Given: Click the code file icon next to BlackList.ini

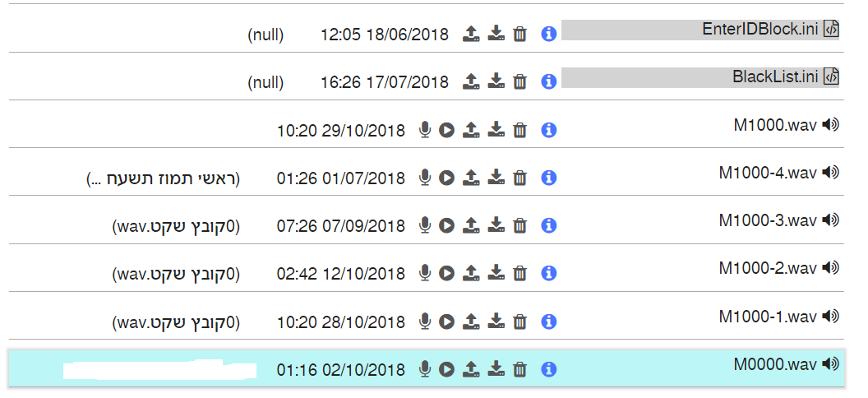Looking at the screenshot, I should click(831, 76).
